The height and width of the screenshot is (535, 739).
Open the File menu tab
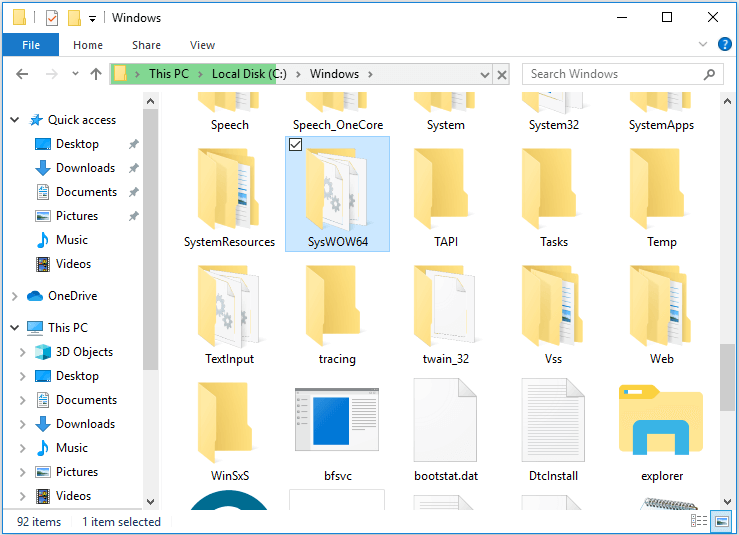[x=31, y=45]
